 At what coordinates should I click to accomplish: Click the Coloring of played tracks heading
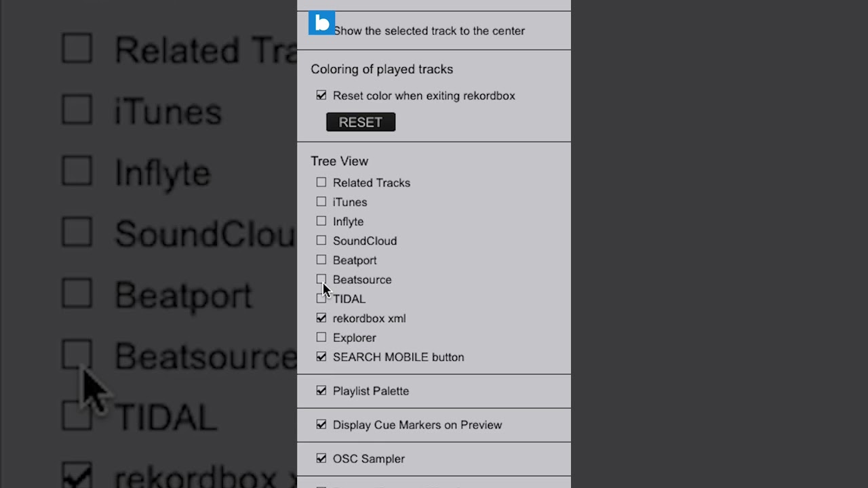[382, 69]
